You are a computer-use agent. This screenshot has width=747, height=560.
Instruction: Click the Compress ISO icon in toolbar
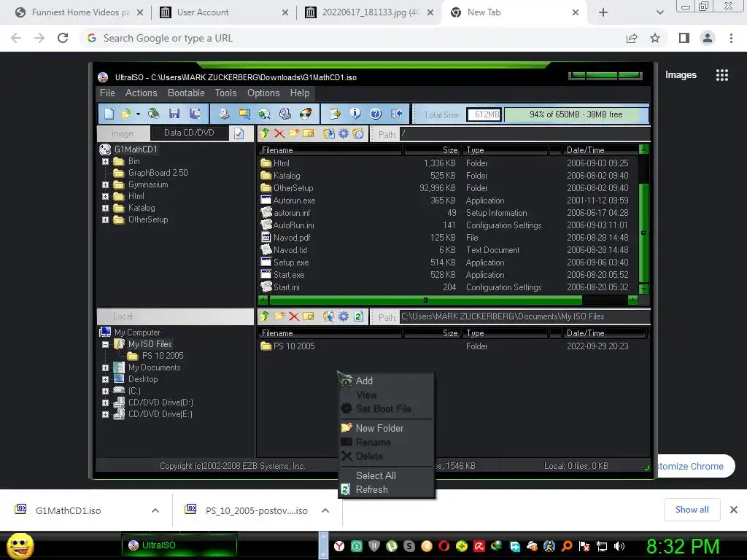[x=244, y=114]
